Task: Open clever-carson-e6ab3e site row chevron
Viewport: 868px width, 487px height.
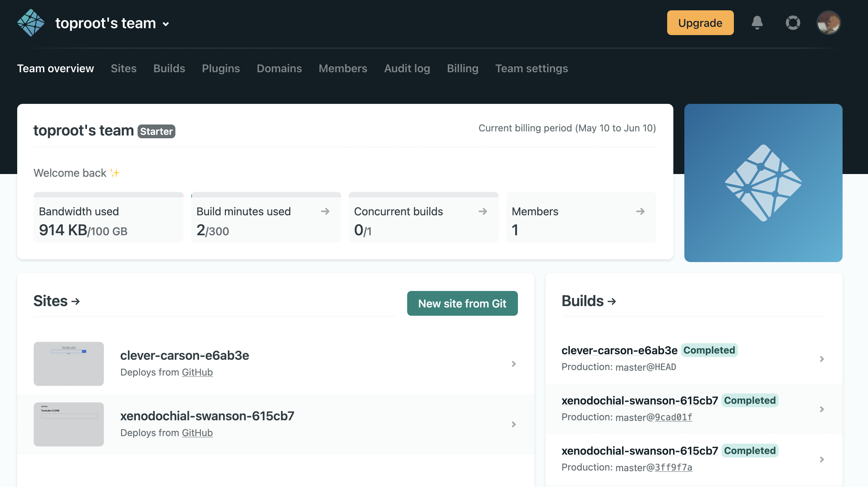Action: pyautogui.click(x=513, y=364)
